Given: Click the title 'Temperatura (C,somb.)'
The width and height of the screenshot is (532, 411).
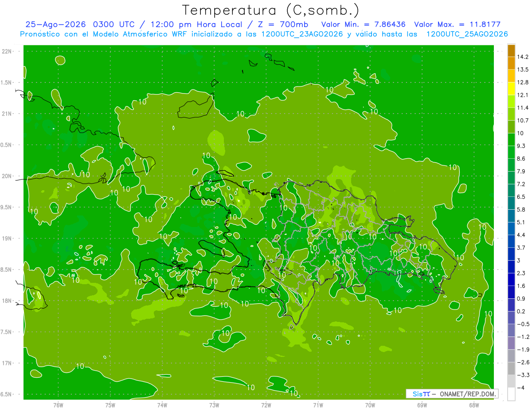Looking at the screenshot, I should tap(271, 10).
